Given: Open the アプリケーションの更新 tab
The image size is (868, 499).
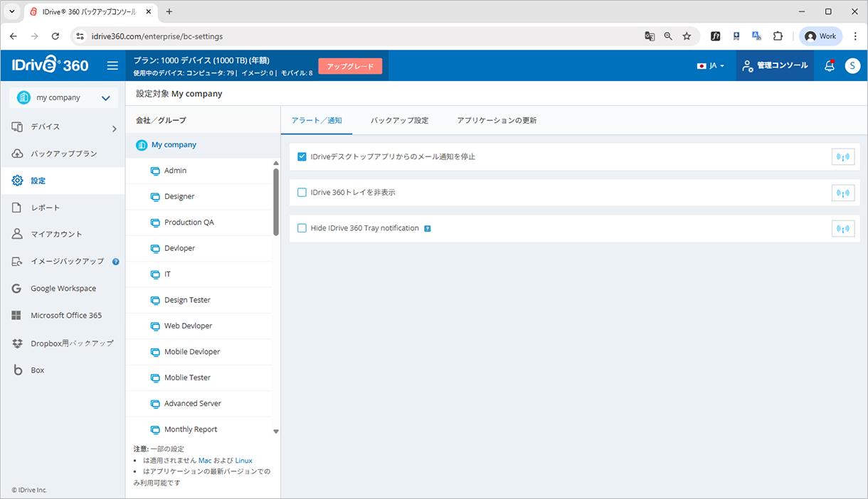Looking at the screenshot, I should [497, 120].
